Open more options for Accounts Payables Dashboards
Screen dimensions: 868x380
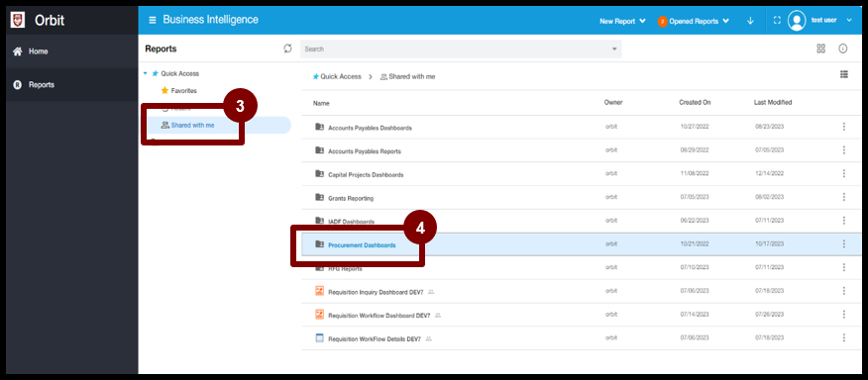pyautogui.click(x=843, y=127)
